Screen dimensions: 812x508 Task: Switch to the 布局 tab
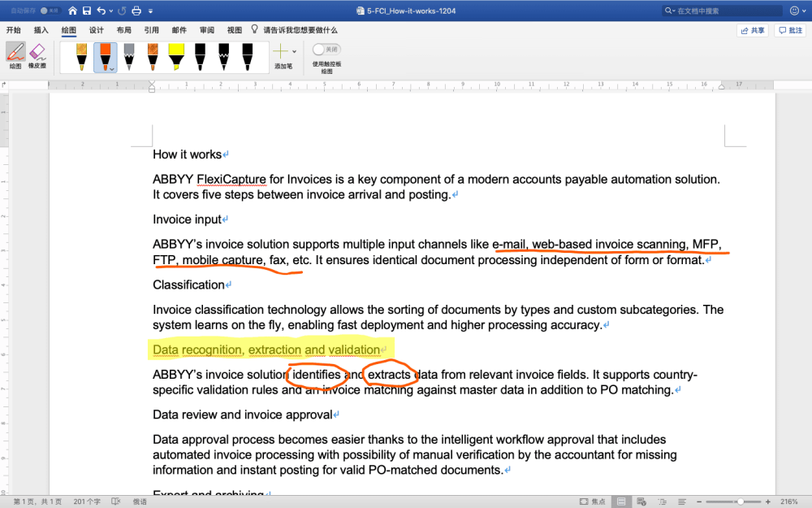pos(123,30)
